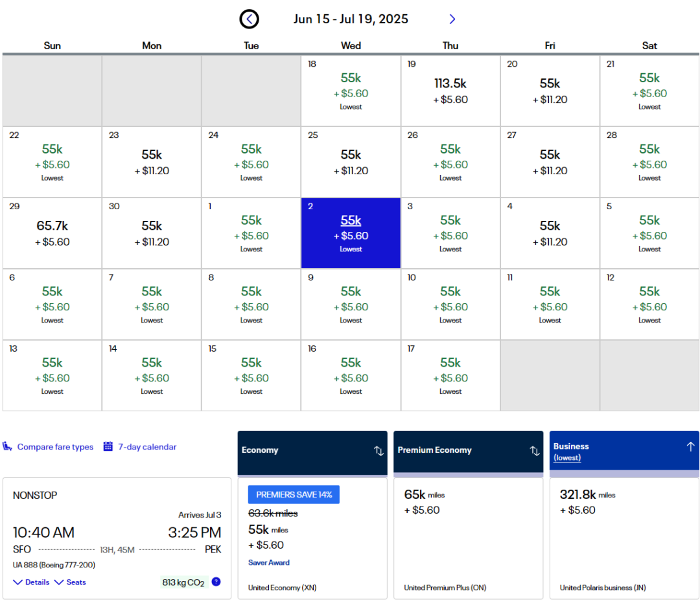Click Business column sort up arrow

(x=690, y=446)
